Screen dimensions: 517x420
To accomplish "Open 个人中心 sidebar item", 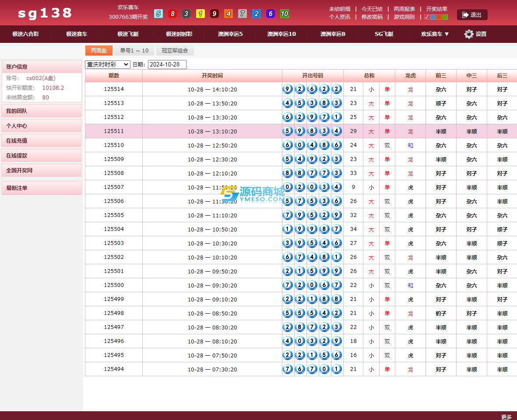I will (x=42, y=126).
